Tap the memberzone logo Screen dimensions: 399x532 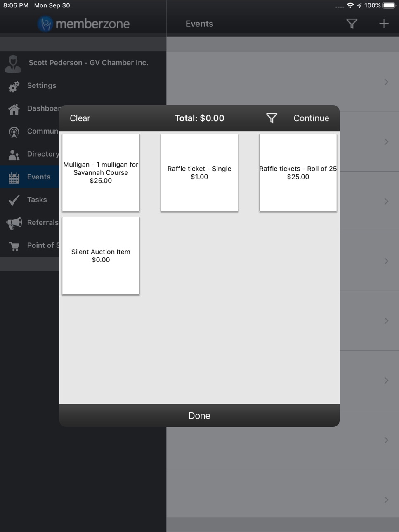(x=83, y=24)
